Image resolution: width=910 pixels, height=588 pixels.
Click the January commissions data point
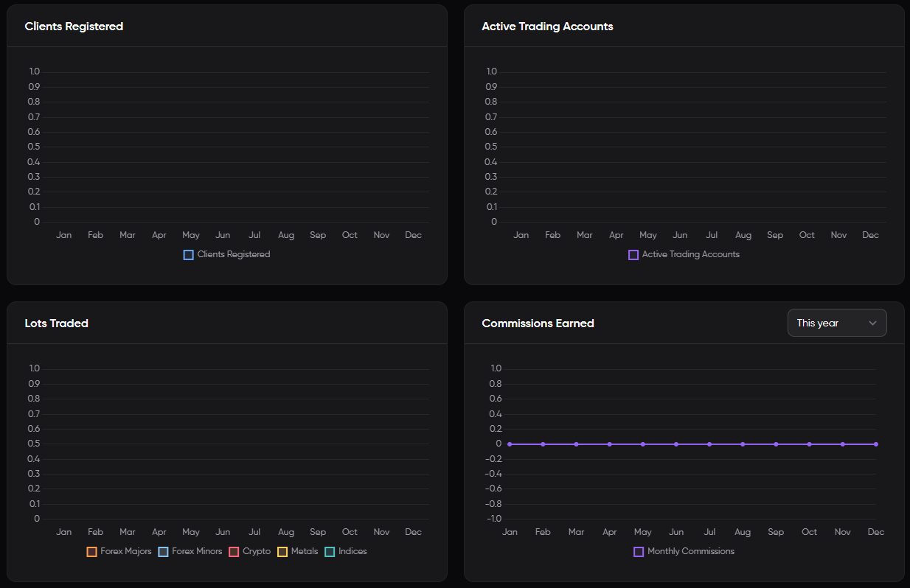tap(510, 444)
